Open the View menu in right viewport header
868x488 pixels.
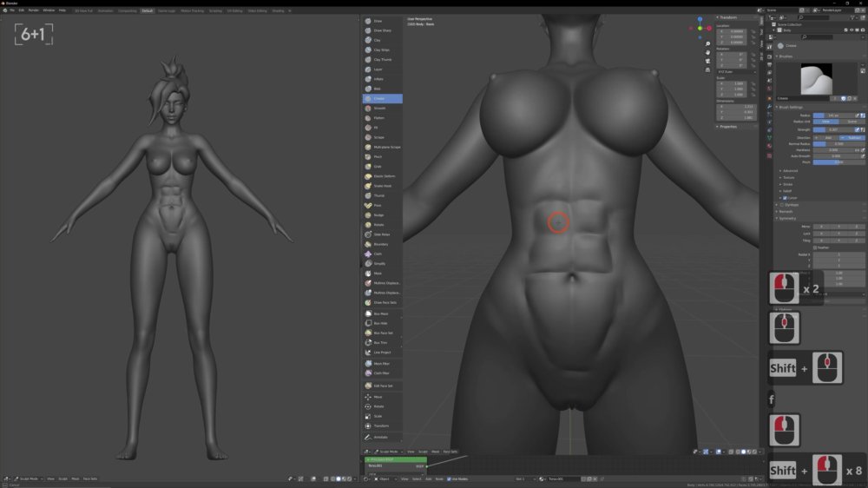[411, 452]
